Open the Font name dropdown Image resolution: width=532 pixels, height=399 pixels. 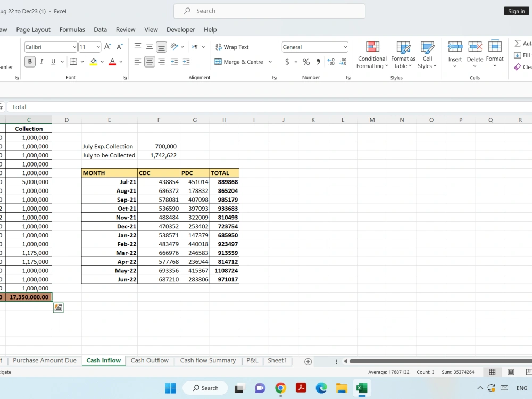point(74,47)
